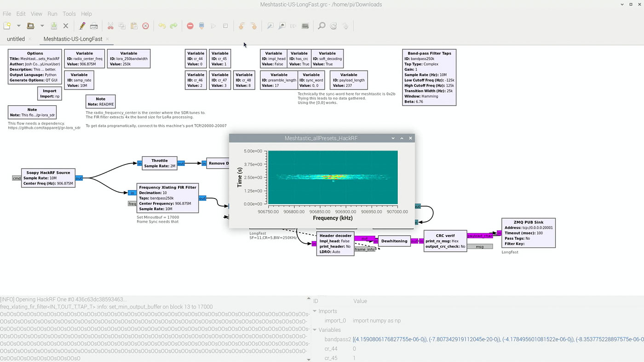Save the flowgraph with the Save icon
This screenshot has width=644, height=362.
54,26
